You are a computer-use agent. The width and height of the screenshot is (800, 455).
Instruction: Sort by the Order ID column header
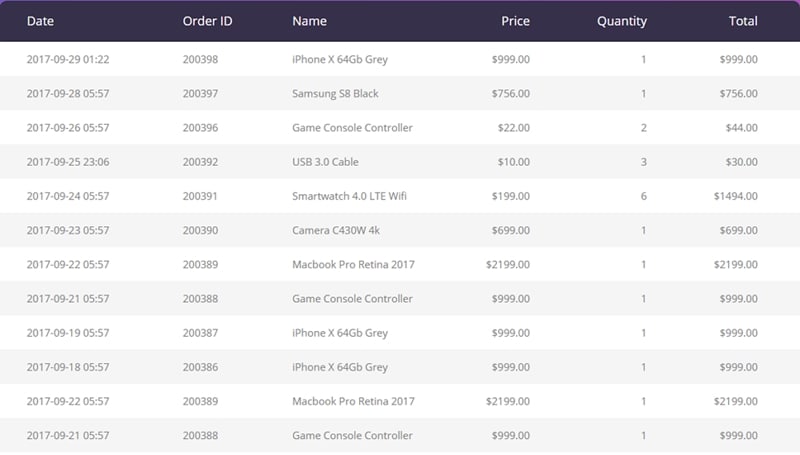[x=208, y=21]
